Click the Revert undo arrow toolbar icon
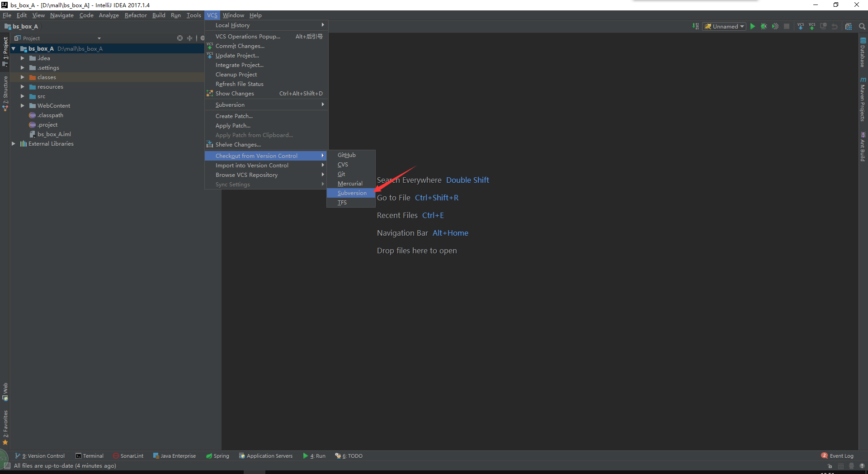The height and width of the screenshot is (474, 868). click(x=835, y=26)
